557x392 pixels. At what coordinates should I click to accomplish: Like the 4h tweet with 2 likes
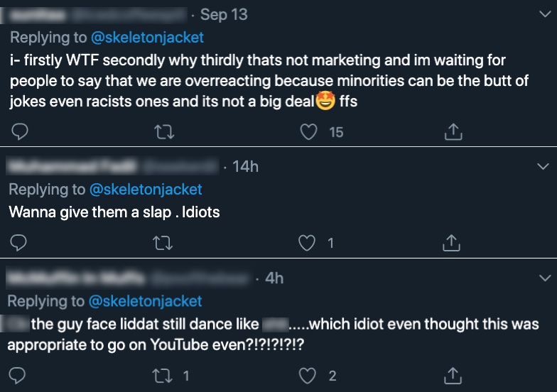tap(307, 376)
